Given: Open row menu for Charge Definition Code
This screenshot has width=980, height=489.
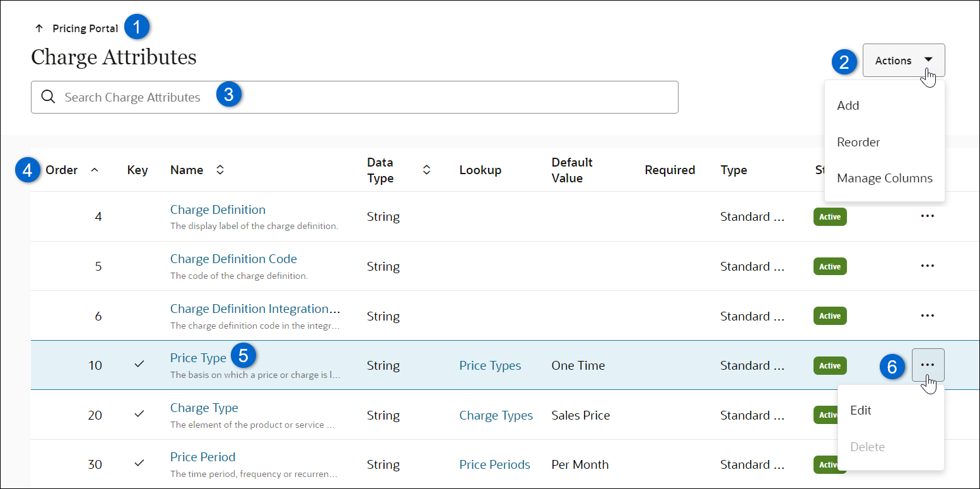Looking at the screenshot, I should (x=926, y=266).
